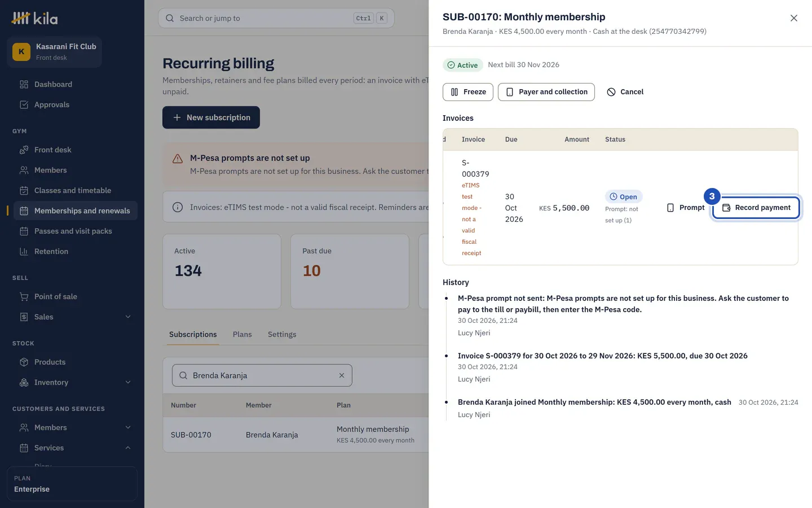812x508 pixels.
Task: Click the Active subscription status badge
Action: click(x=462, y=65)
